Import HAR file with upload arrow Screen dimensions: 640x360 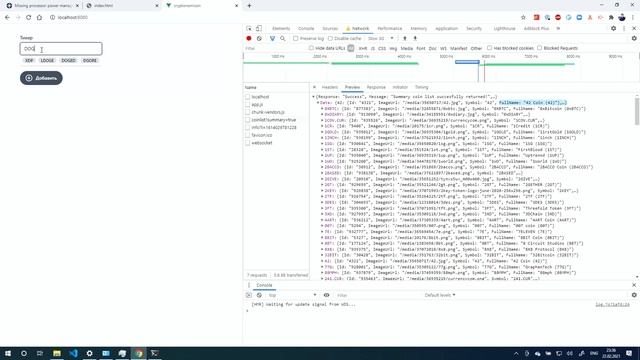[405, 38]
